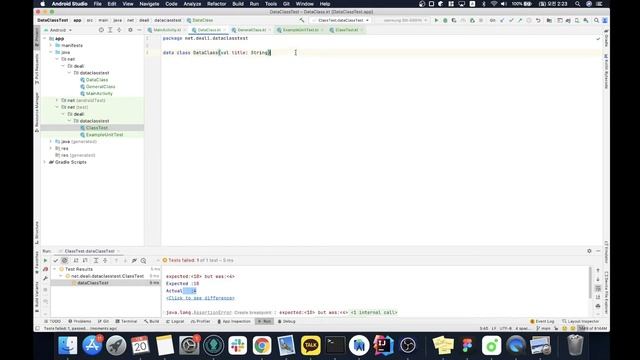Open Project panel gear options
This screenshot has width=640, height=360.
tap(130, 30)
